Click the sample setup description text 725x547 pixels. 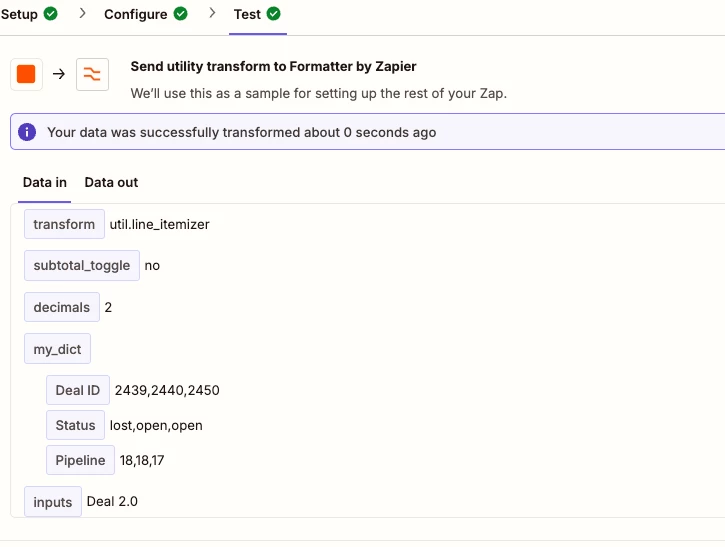pyautogui.click(x=319, y=93)
